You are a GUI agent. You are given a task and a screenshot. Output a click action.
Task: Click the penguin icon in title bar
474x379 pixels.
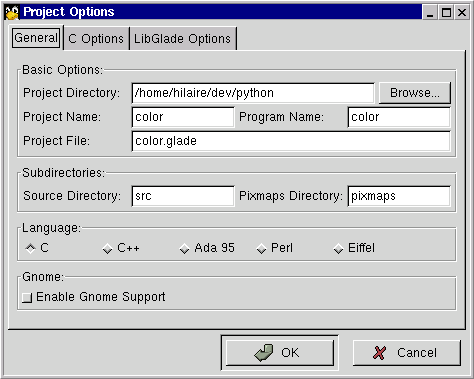[12, 13]
